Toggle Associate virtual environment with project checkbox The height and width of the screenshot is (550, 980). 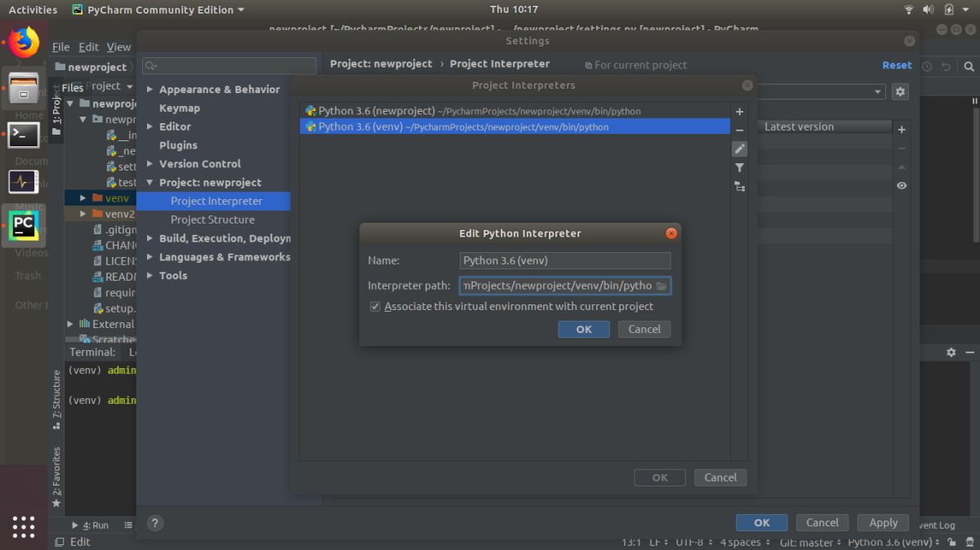[375, 307]
